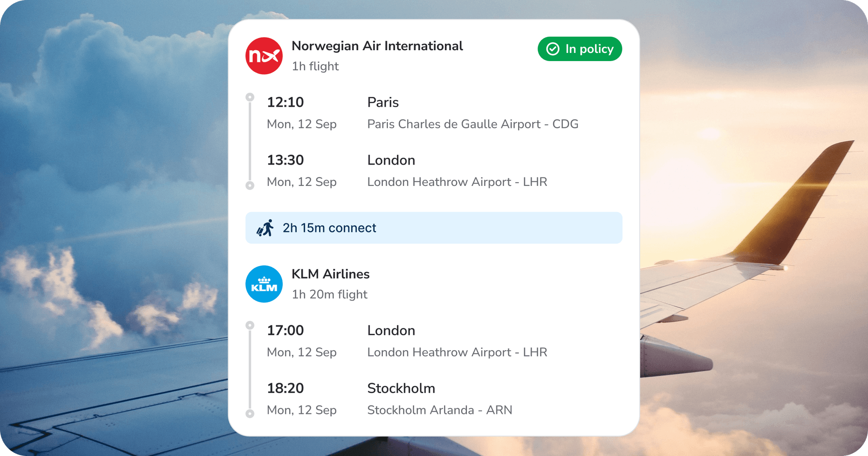Screen dimensions: 868x456
Task: Click Stockholm Arlanda - ARN text
Action: click(440, 410)
